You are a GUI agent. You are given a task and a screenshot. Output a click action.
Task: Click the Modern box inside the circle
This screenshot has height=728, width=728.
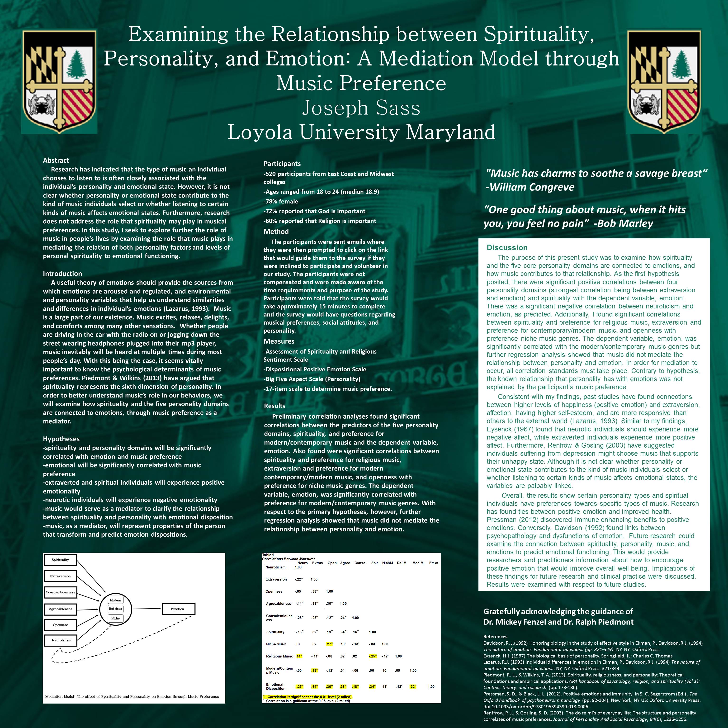point(115,600)
